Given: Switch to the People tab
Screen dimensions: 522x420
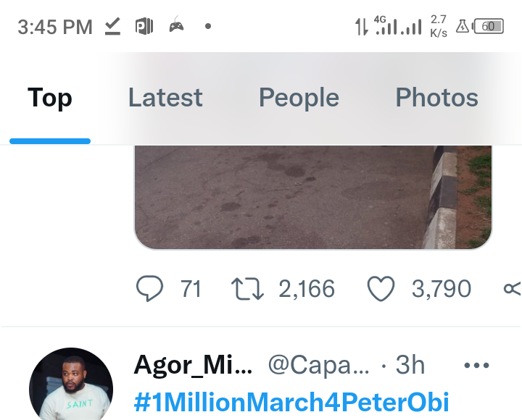Looking at the screenshot, I should click(299, 98).
